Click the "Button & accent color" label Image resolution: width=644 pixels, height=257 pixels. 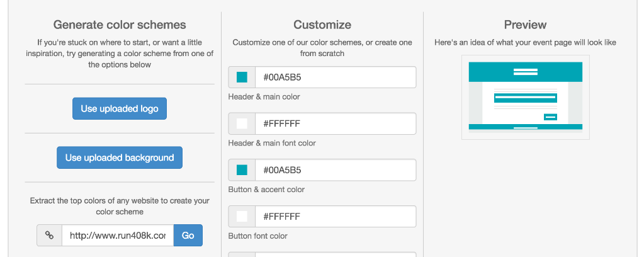click(x=266, y=190)
